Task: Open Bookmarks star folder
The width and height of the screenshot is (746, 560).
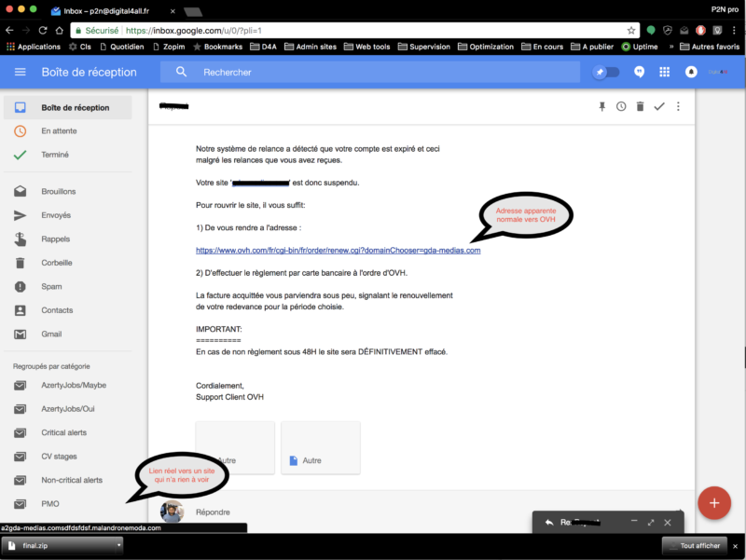Action: 218,47
